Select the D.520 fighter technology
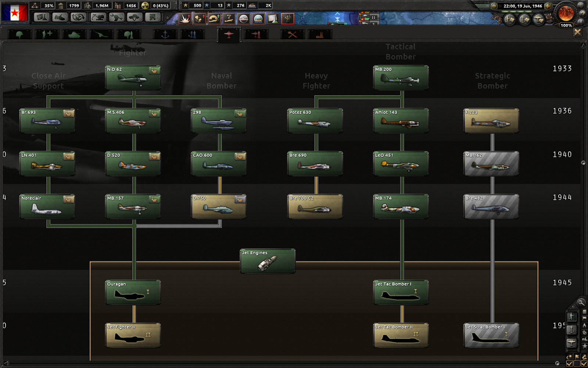 point(133,164)
